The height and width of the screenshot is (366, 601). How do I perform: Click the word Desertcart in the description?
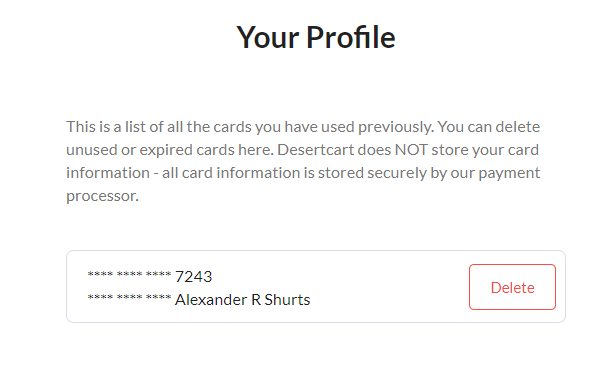[x=315, y=149]
